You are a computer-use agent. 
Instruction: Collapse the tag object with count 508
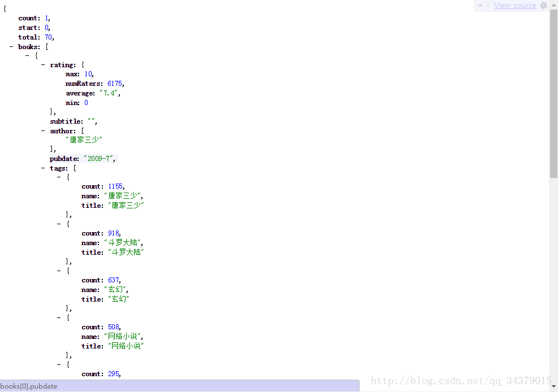point(59,317)
